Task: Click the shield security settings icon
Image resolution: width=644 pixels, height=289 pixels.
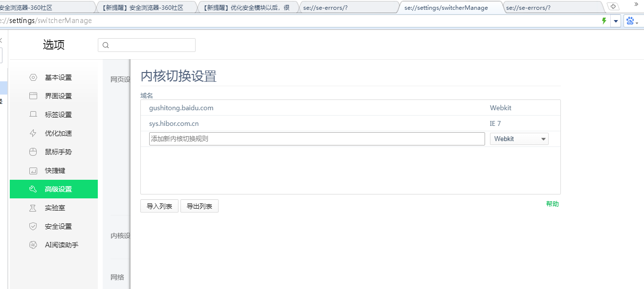Action: point(33,226)
